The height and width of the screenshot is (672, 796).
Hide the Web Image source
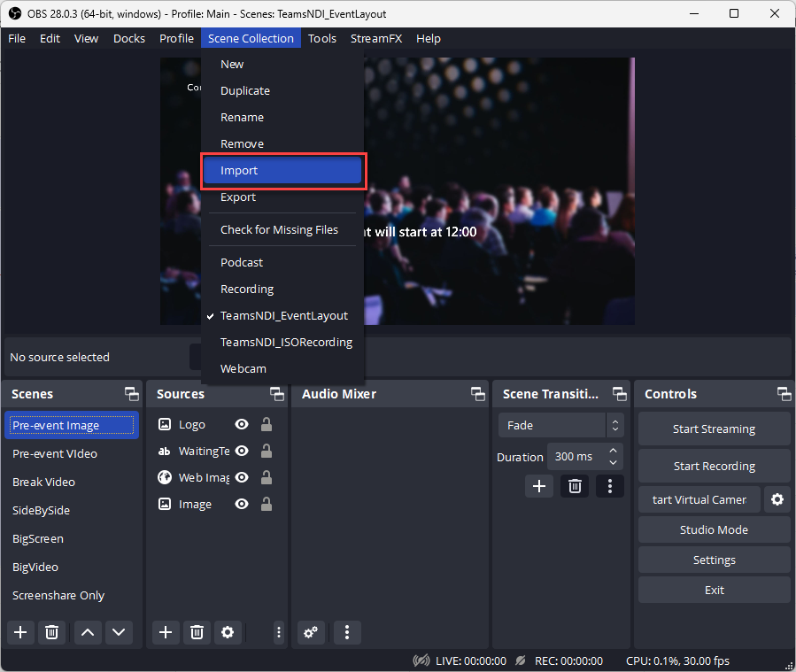(242, 477)
